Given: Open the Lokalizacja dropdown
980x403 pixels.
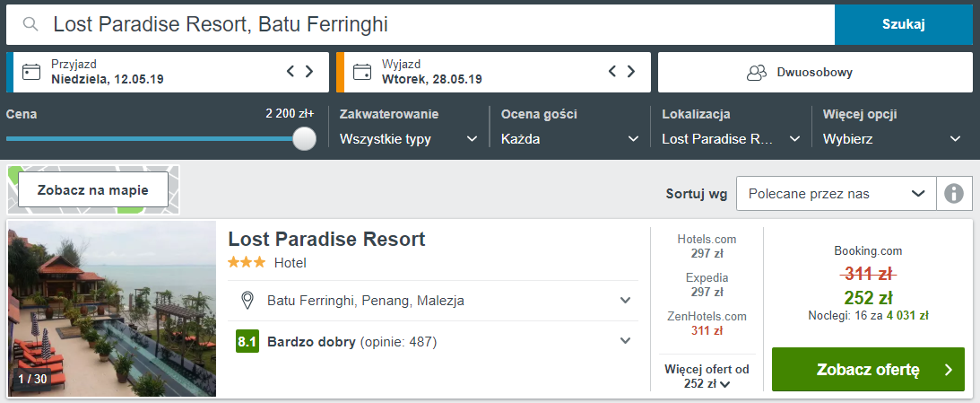Looking at the screenshot, I should [x=732, y=139].
